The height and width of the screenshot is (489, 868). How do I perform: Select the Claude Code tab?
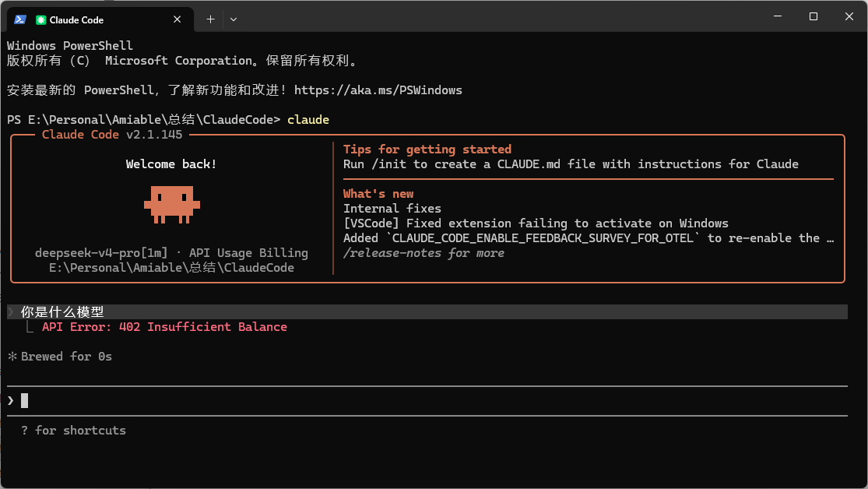(x=100, y=19)
